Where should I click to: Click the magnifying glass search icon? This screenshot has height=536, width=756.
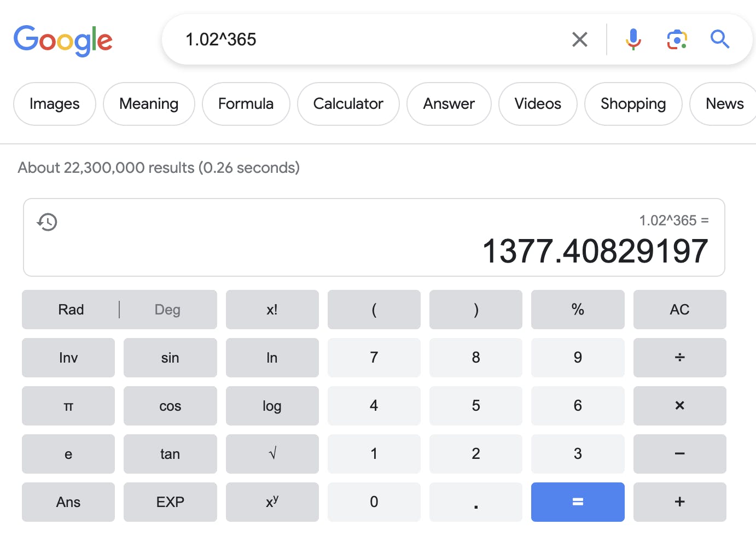point(720,39)
